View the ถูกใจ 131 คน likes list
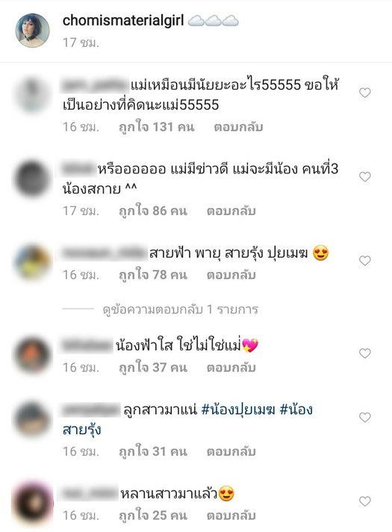 pos(157,127)
